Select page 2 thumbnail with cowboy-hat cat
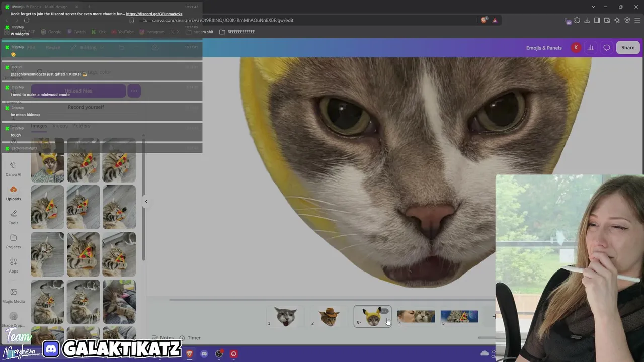This screenshot has height=362, width=644. point(329,317)
